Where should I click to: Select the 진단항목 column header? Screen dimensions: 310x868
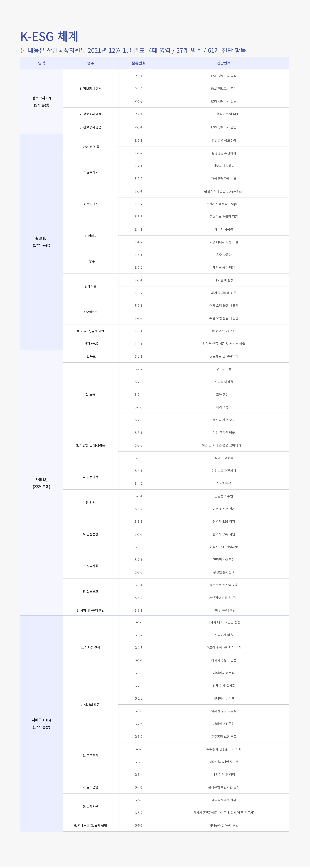(x=224, y=63)
